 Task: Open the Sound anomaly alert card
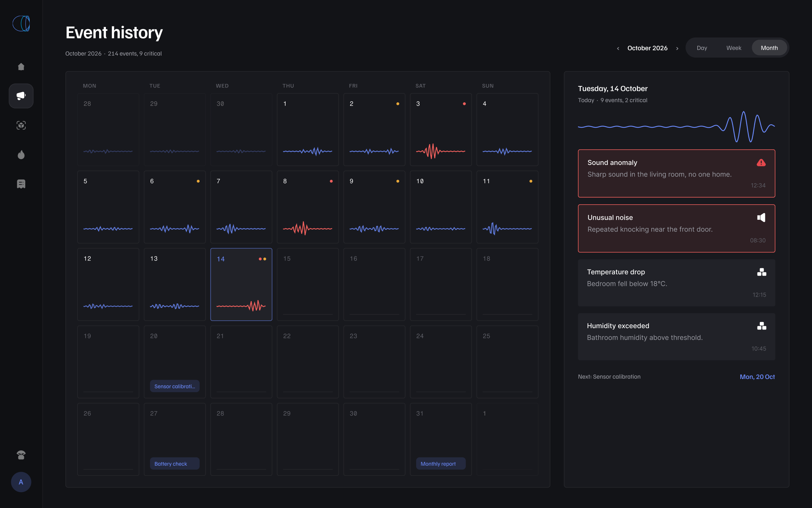point(676,173)
